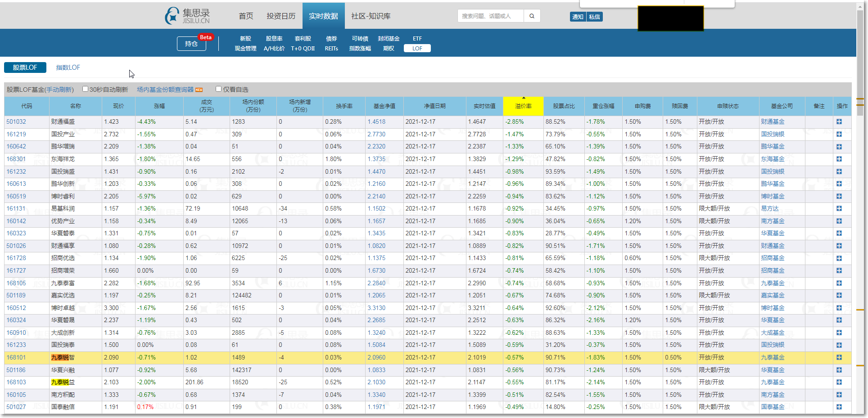868x418 pixels.
Task: Click 手动刷新 link
Action: [x=59, y=90]
